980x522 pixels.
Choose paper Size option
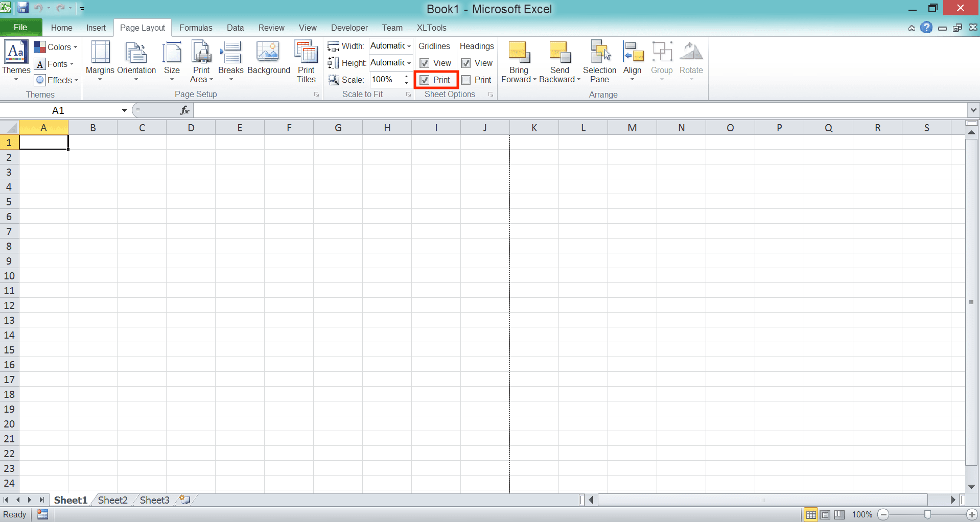pos(172,61)
